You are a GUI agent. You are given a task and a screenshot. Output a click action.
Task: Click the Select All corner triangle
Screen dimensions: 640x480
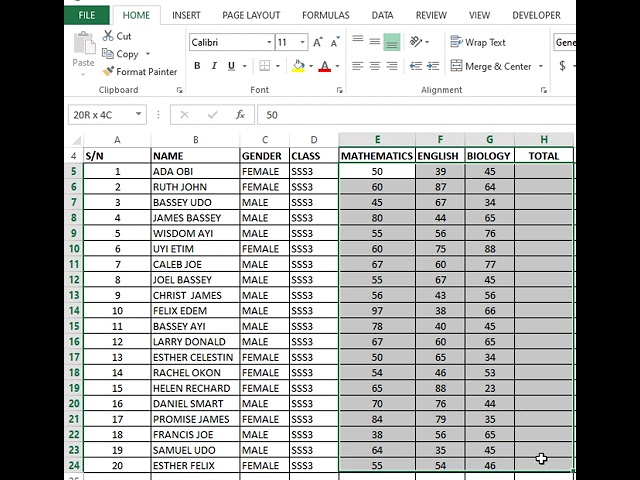76,141
